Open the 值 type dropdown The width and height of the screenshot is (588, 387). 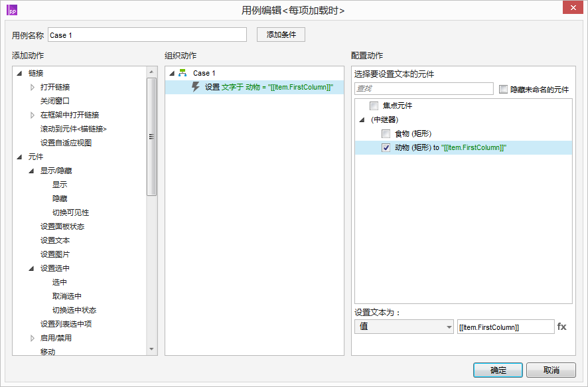point(404,327)
